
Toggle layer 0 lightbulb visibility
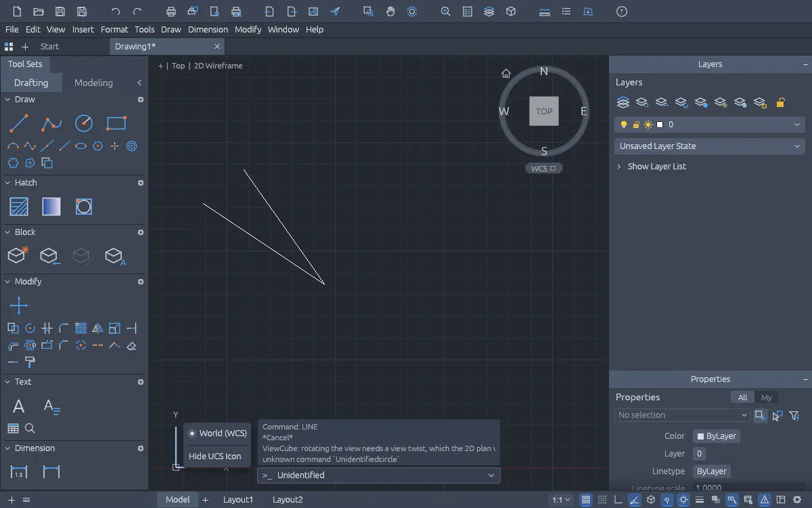pos(624,125)
